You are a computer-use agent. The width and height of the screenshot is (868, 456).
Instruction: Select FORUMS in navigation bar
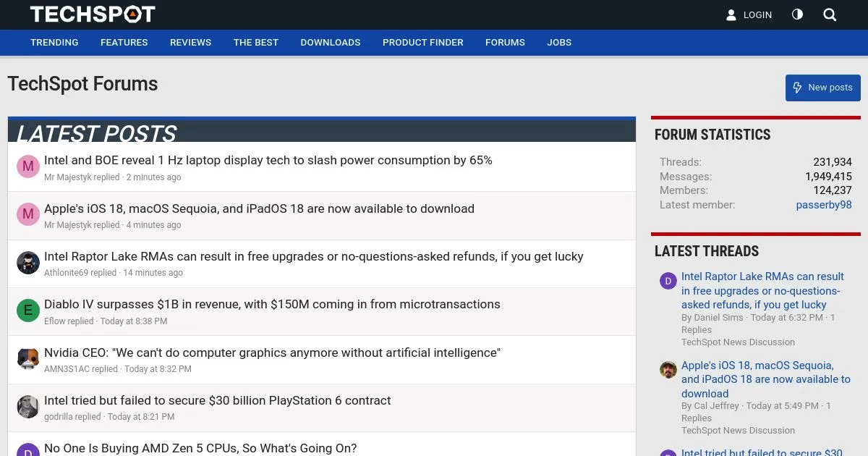[x=505, y=43]
